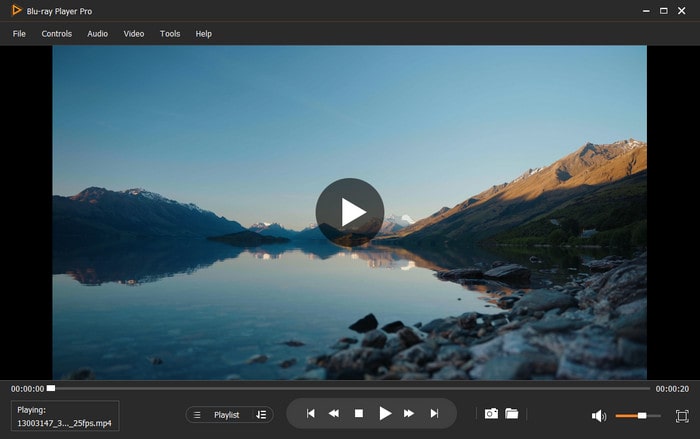
Task: Expand the Tools menu
Action: (170, 34)
